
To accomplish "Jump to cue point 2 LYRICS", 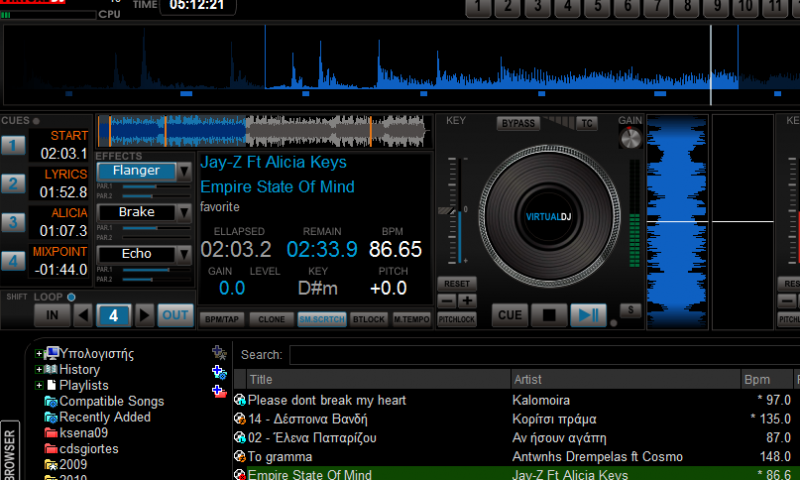I will pyautogui.click(x=13, y=184).
